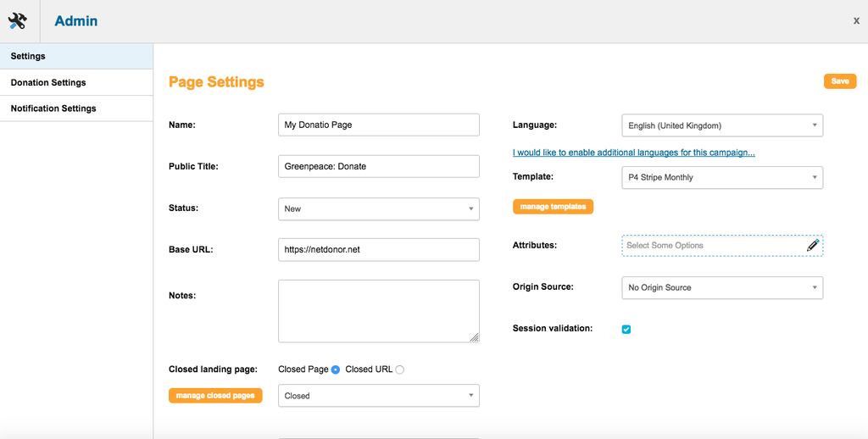The height and width of the screenshot is (439, 868).
Task: Click the pencil icon in Attributes field
Action: point(812,245)
